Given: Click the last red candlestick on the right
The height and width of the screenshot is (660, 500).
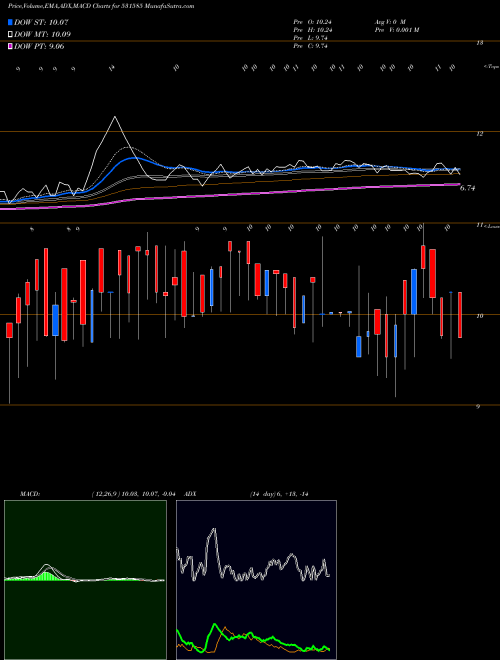Looking at the screenshot, I should click(460, 314).
